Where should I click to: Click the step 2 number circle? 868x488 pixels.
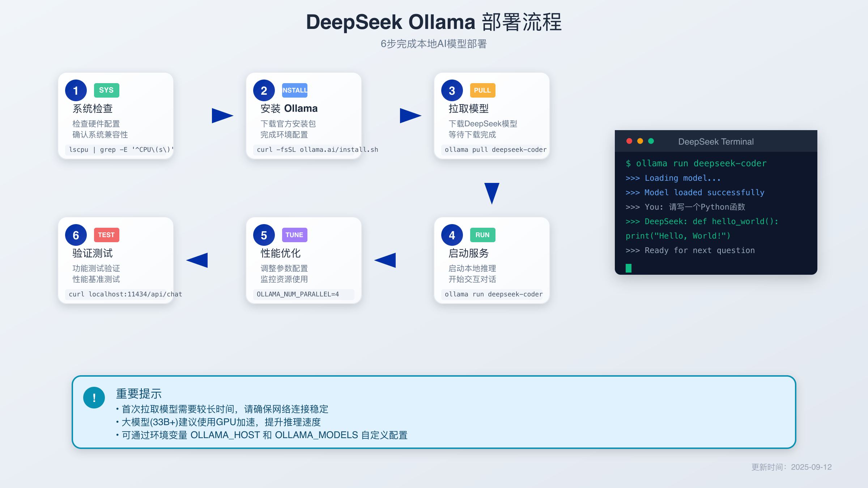pyautogui.click(x=264, y=90)
